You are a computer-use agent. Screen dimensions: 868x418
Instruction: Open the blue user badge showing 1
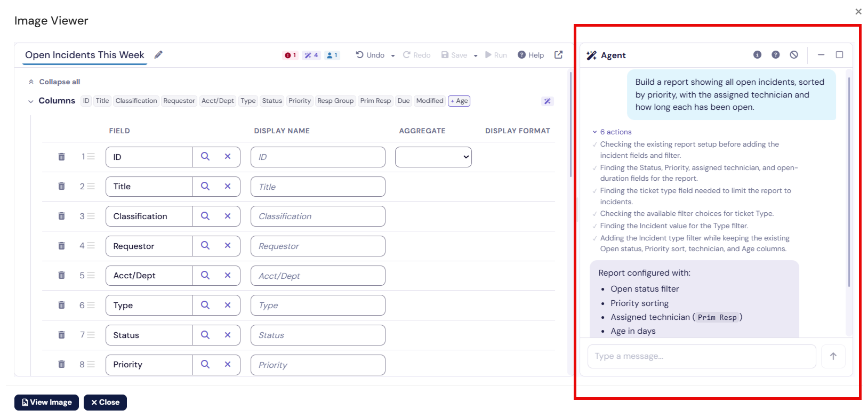pos(332,55)
